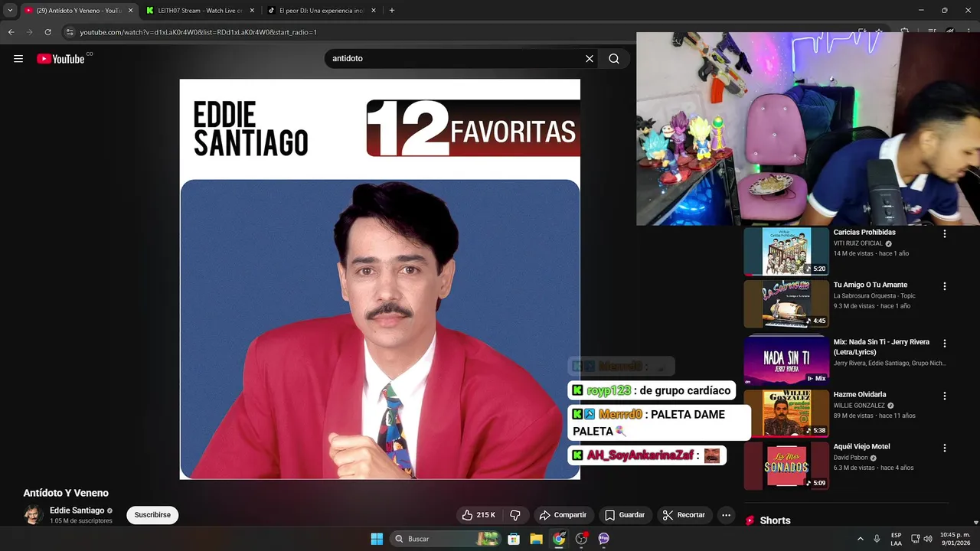Open options for Hazme Olvidarla video
This screenshot has width=980, height=551.
[944, 396]
